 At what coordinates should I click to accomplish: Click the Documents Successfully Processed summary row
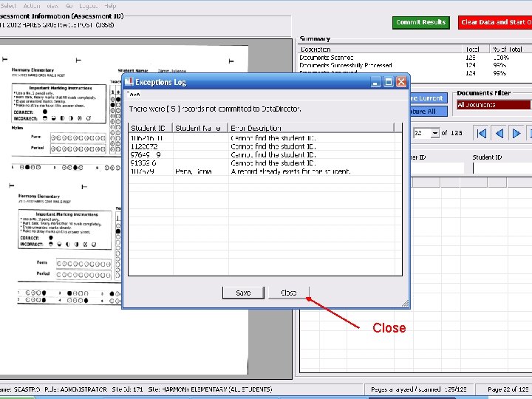click(x=415, y=65)
